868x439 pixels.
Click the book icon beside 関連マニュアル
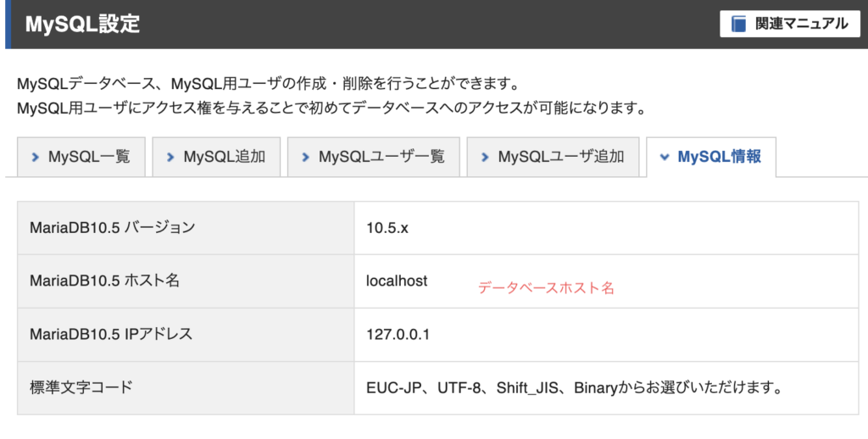pos(739,24)
